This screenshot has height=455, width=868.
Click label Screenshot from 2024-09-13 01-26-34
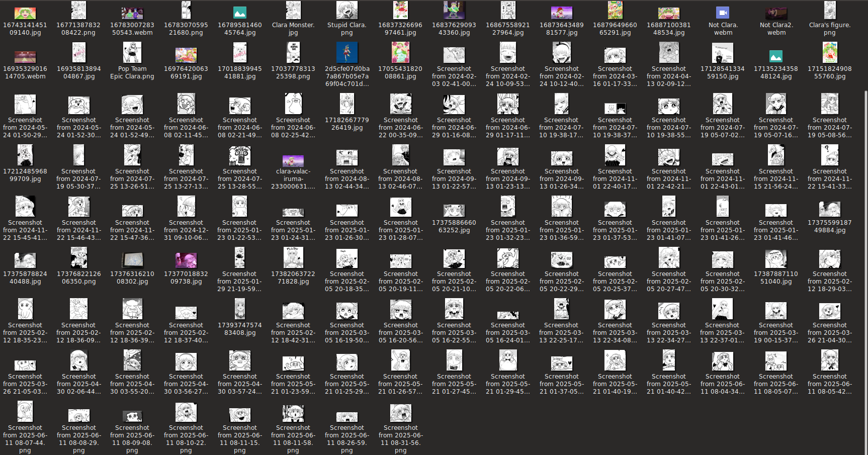pyautogui.click(x=562, y=179)
